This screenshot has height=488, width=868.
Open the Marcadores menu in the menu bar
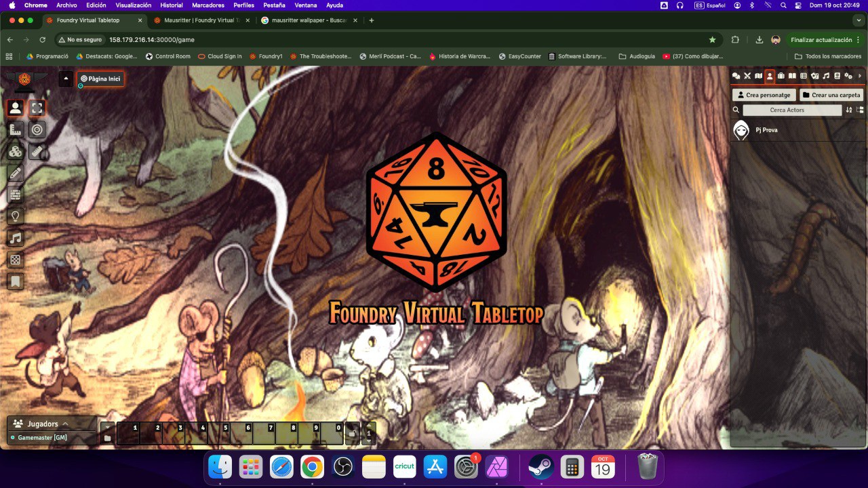pos(207,5)
